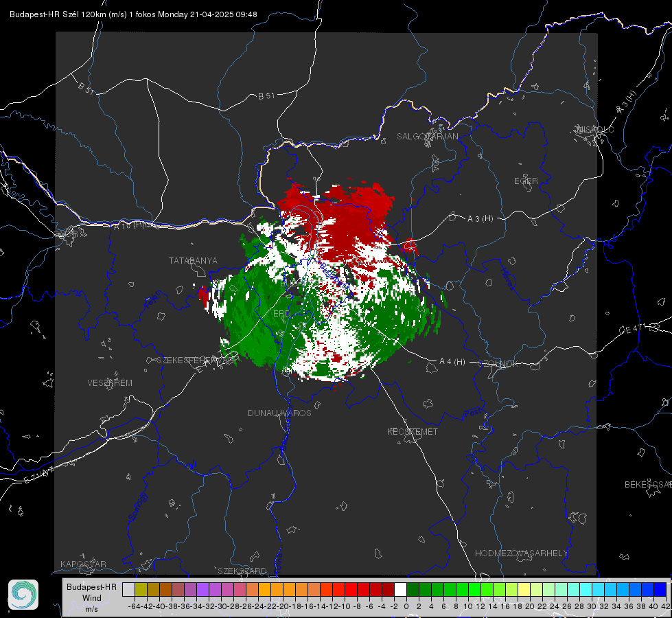Click the KECSKEMÉT city label

413,431
